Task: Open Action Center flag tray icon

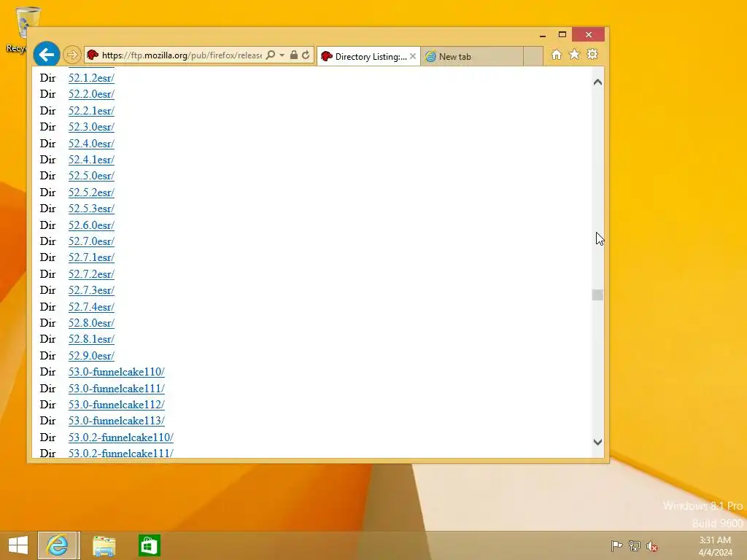Action: (616, 545)
